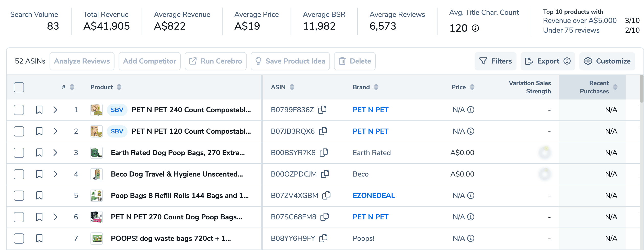The height and width of the screenshot is (250, 644).
Task: Check the Beco Dog Travel row
Action: click(19, 174)
